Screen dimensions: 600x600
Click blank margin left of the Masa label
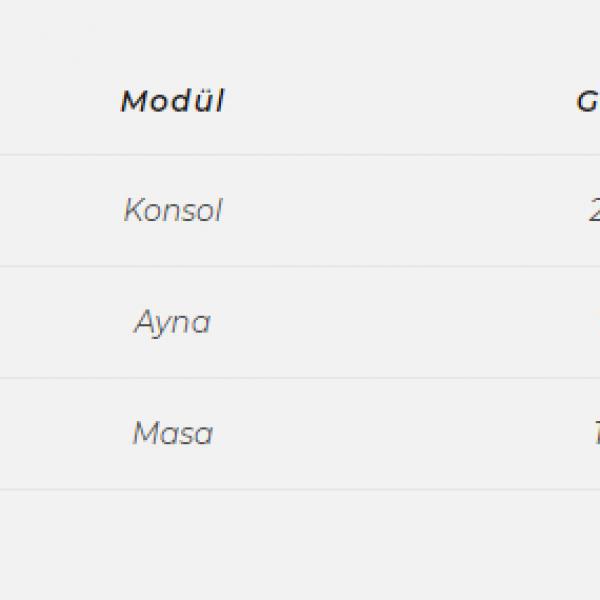63,433
